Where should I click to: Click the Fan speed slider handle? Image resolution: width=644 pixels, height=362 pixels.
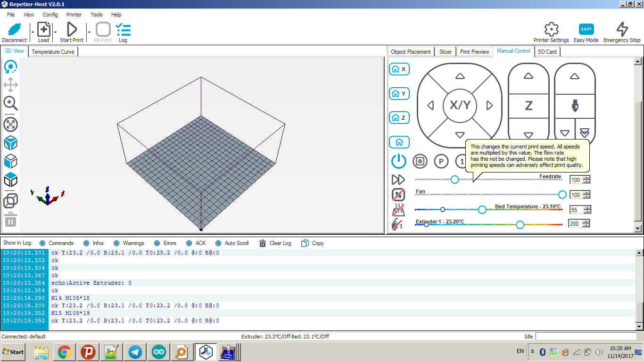pyautogui.click(x=562, y=195)
